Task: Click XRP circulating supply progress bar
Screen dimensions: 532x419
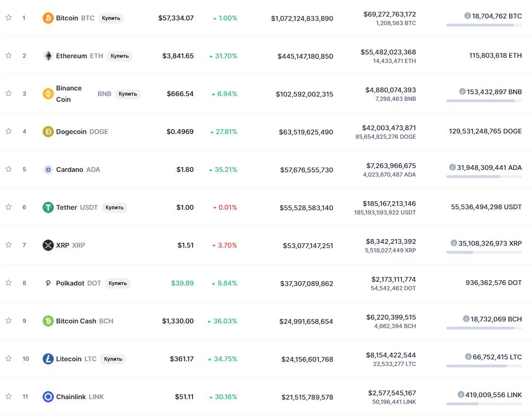Action: (484, 252)
